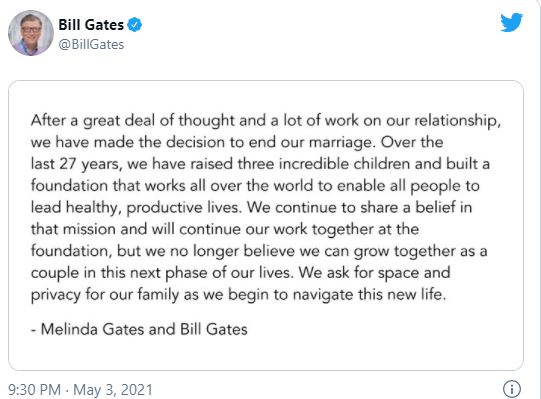Click the text "last 27 years"
The width and height of the screenshot is (541, 399).
[76, 164]
